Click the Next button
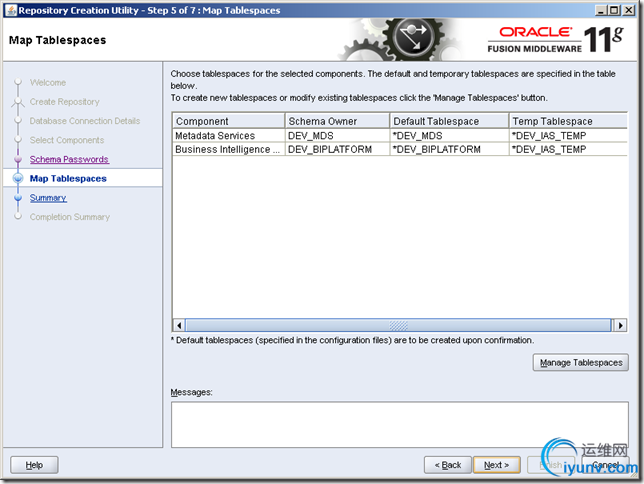The image size is (644, 484). coord(497,465)
